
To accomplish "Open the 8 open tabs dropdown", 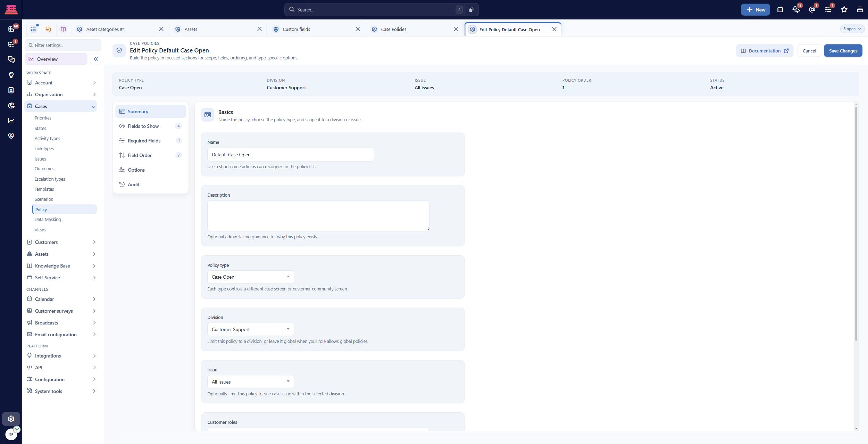I will (x=852, y=29).
